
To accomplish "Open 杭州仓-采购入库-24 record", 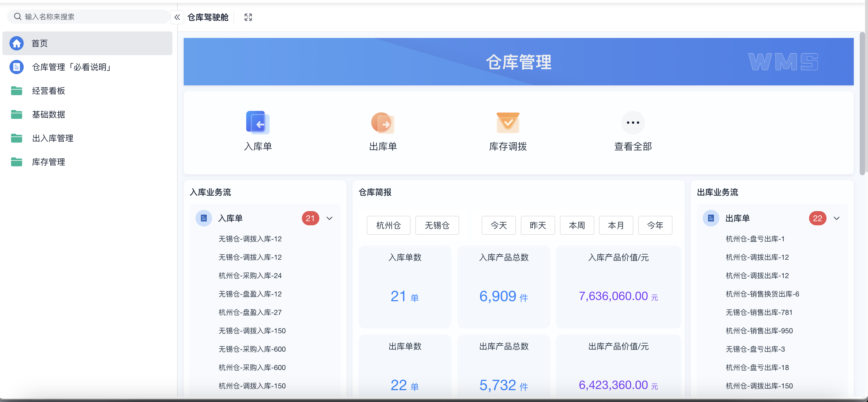I will tap(250, 275).
